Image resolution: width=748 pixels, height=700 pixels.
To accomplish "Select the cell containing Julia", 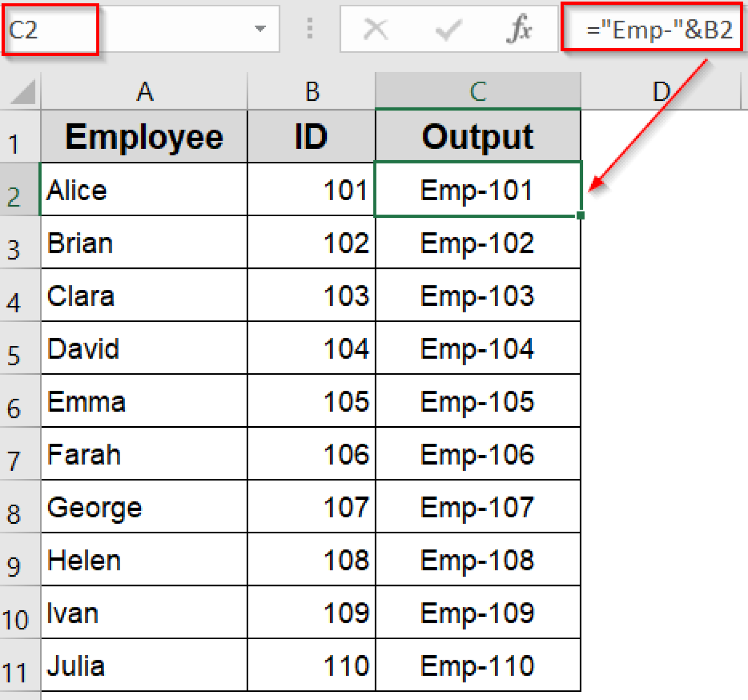I will click(x=144, y=665).
